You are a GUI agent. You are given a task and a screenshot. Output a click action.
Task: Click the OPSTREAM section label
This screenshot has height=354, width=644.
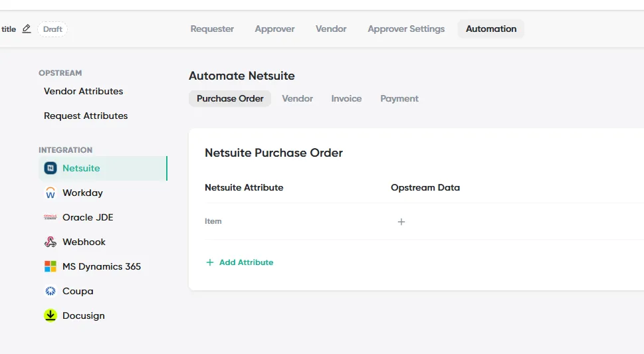pos(60,72)
